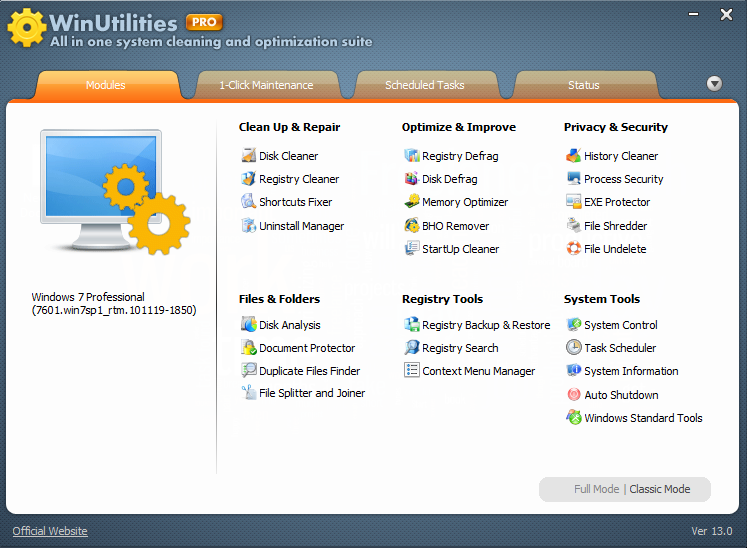
Task: Click the Registry Defrag icon
Action: pyautogui.click(x=412, y=155)
